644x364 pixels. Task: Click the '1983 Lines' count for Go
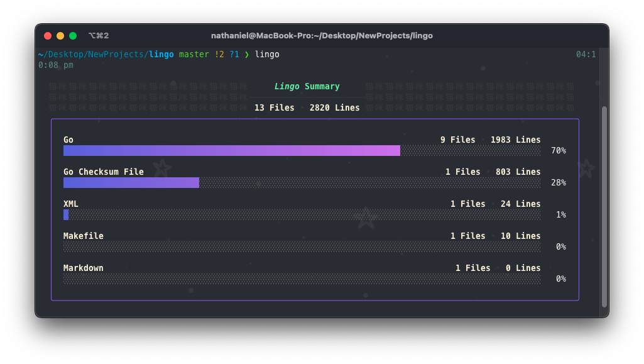click(515, 140)
